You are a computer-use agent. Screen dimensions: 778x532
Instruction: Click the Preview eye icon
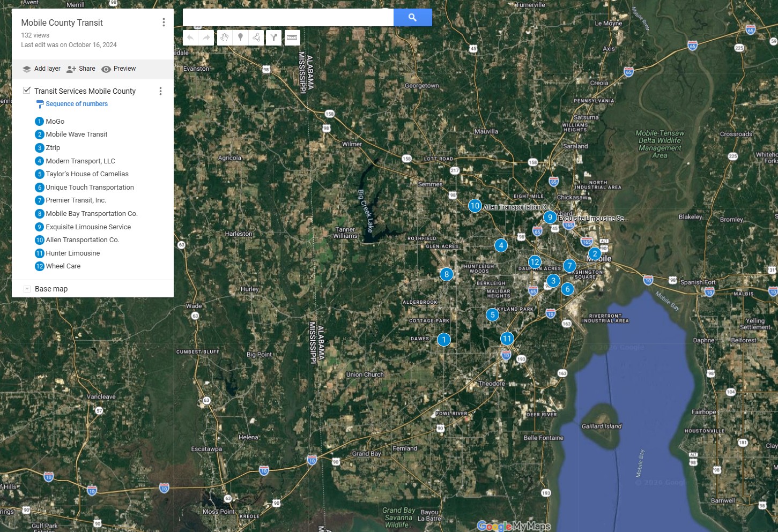coord(106,69)
